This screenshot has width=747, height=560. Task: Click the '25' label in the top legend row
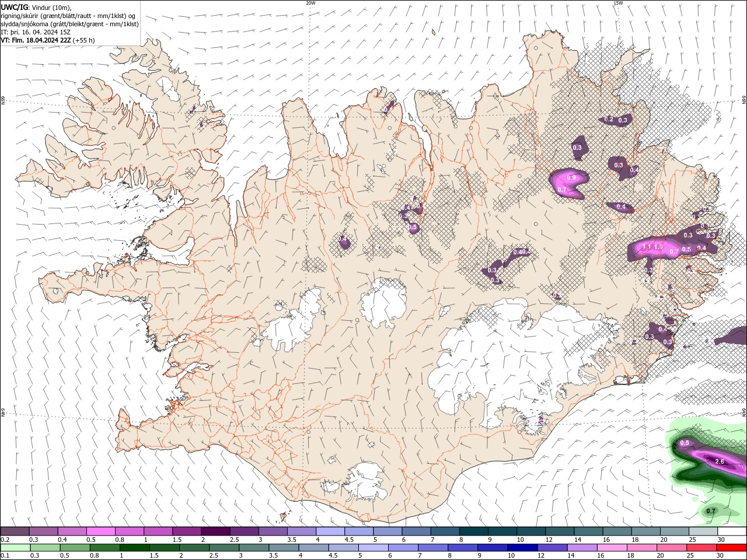pos(692,540)
